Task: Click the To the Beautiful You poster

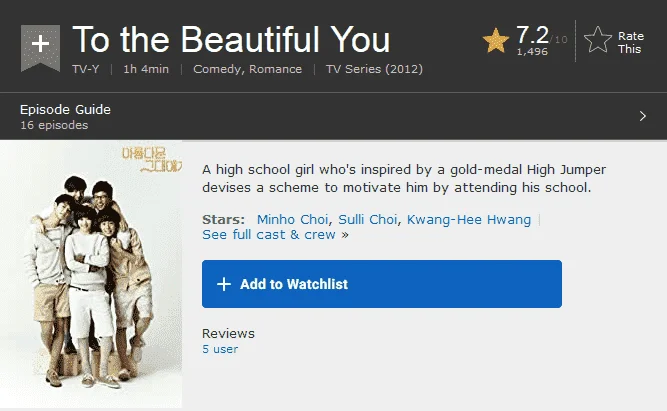Action: coord(91,274)
